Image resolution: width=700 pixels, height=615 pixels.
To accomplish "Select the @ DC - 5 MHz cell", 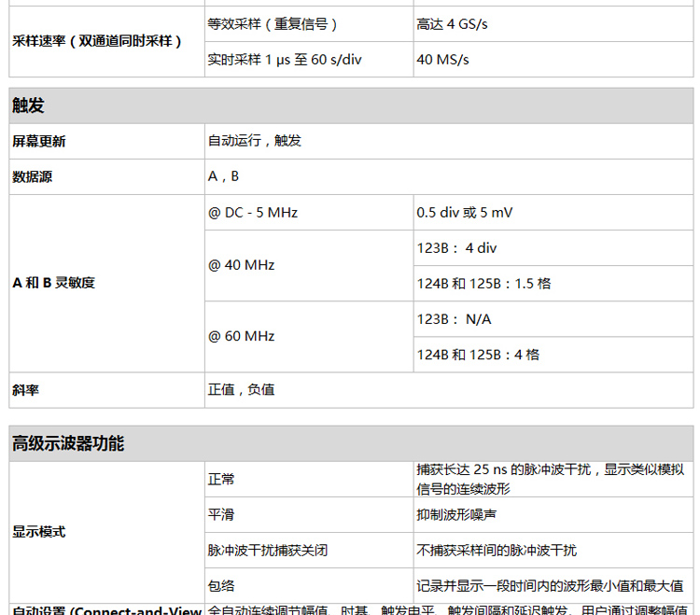I will point(253,212).
